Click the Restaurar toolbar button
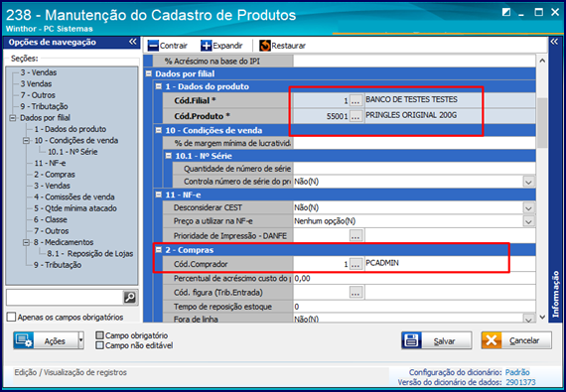Image resolution: width=566 pixels, height=392 pixels. [283, 46]
